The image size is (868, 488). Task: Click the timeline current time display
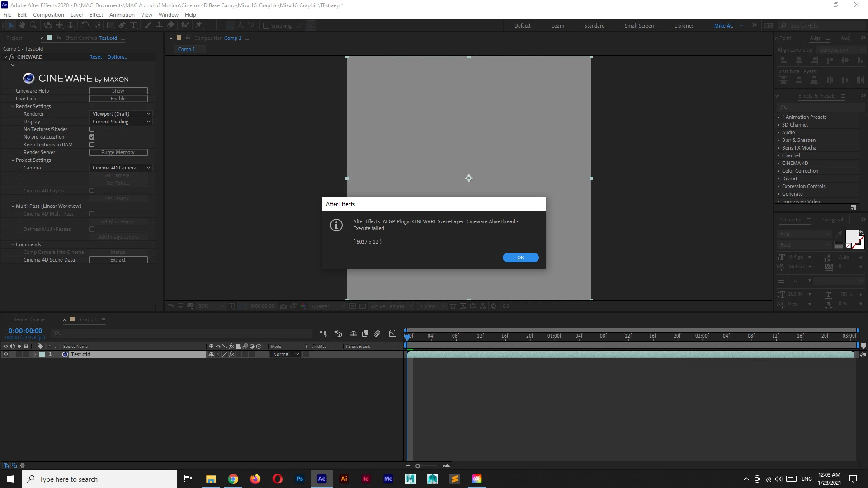pyautogui.click(x=25, y=331)
